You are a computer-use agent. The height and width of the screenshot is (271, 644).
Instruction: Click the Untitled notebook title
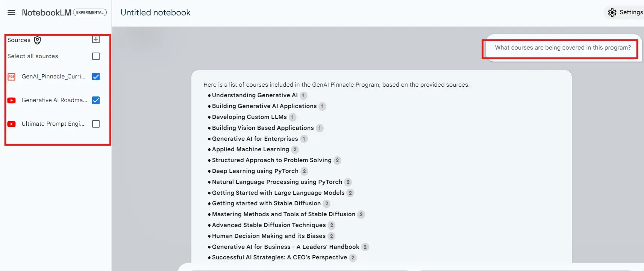click(x=155, y=13)
